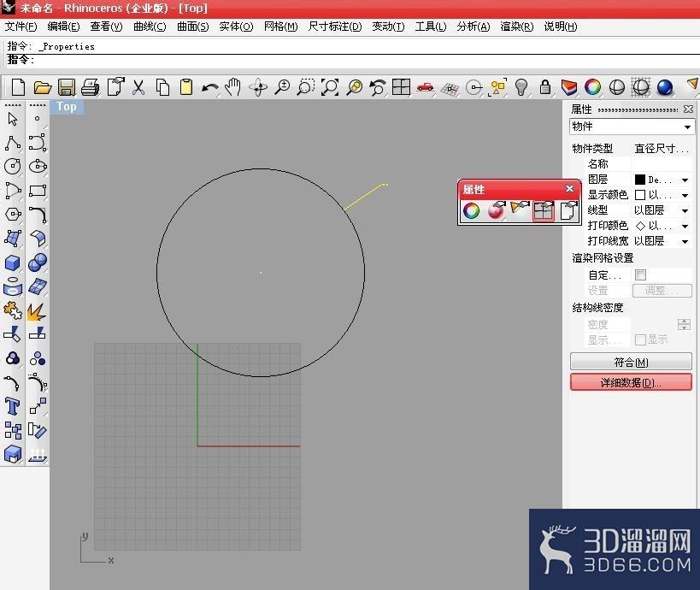The width and height of the screenshot is (700, 590).
Task: Click the Undo arrow icon
Action: (x=209, y=87)
